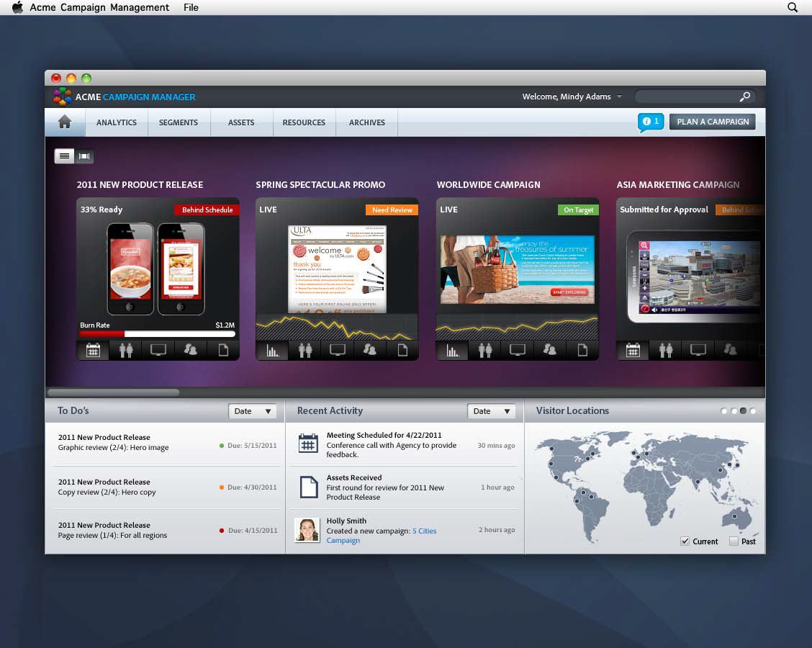Open the Analytics tab
The width and height of the screenshot is (812, 648).
click(117, 122)
